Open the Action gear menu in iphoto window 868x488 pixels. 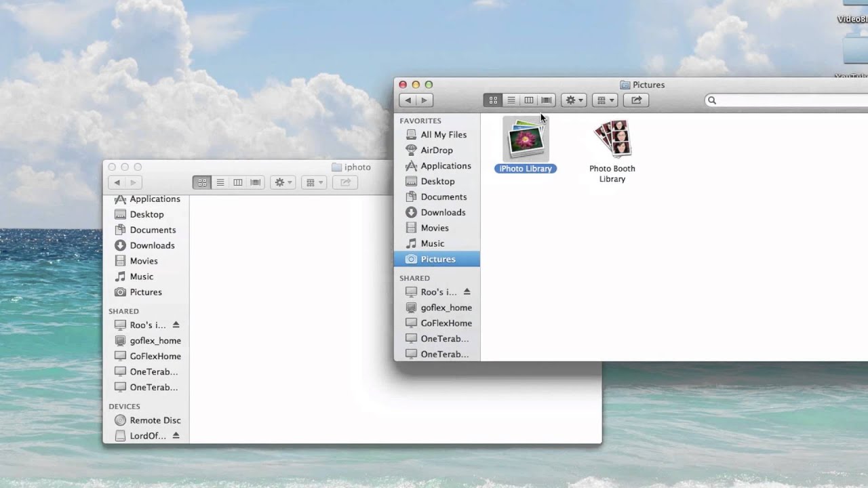click(x=283, y=182)
